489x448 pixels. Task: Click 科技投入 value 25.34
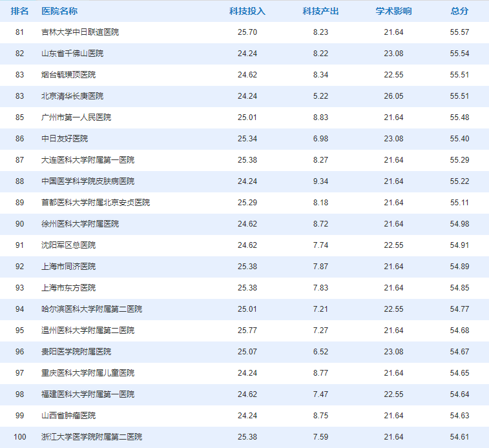coord(247,139)
